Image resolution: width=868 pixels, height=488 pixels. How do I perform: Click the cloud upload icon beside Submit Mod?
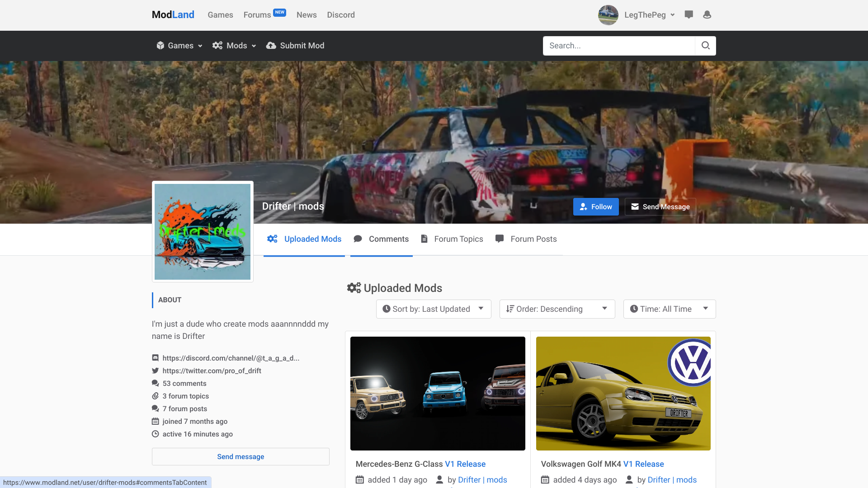point(271,46)
